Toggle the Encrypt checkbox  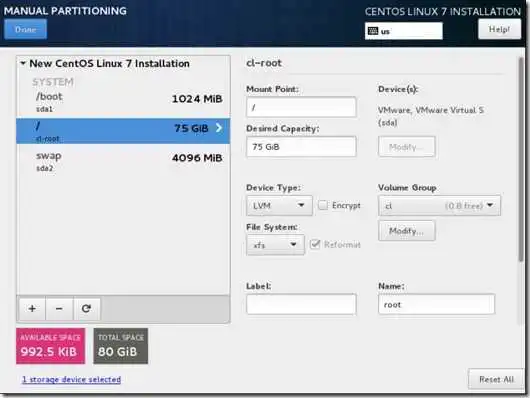point(323,205)
